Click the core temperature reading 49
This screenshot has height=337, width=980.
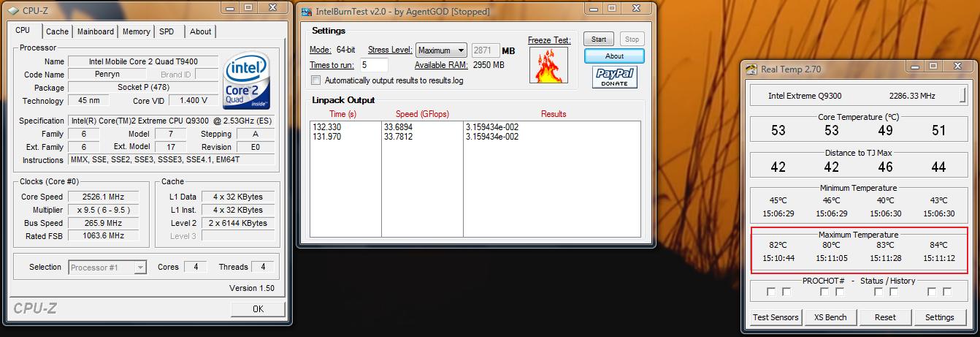(885, 131)
